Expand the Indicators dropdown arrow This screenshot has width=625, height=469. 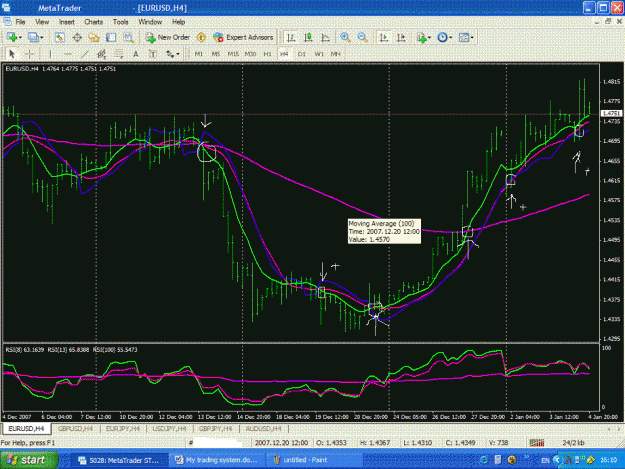(429, 37)
